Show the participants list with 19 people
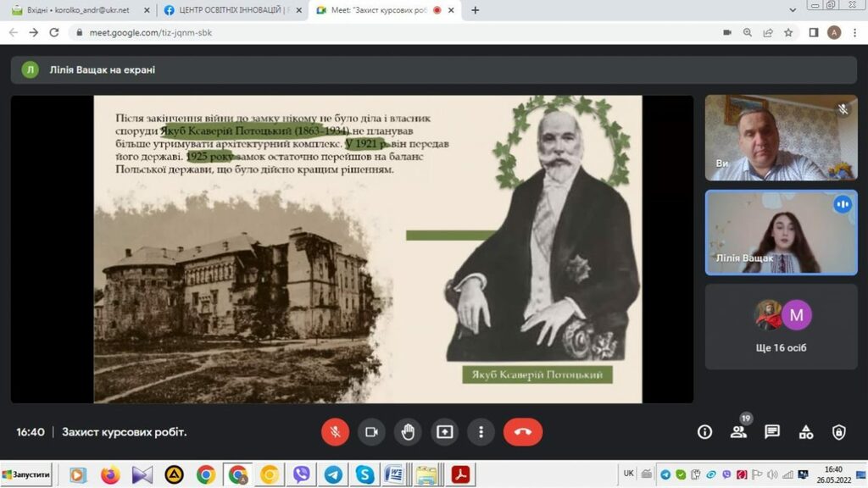This screenshot has height=488, width=868. (x=738, y=432)
